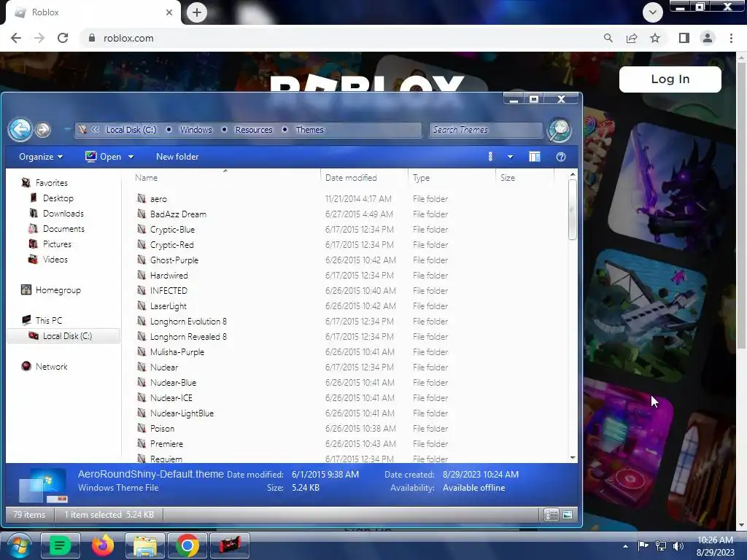747x560 pixels.
Task: Expand view options dropdown arrow in toolbar
Action: click(510, 157)
